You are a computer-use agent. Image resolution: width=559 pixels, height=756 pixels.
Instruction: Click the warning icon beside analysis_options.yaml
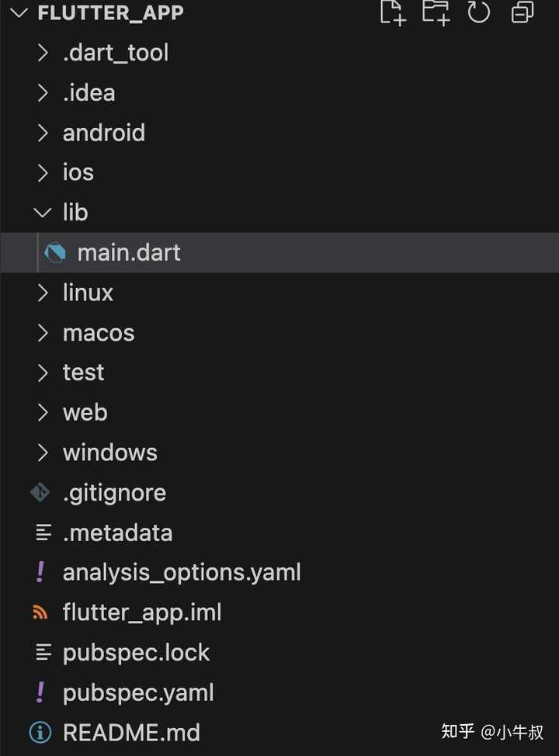pyautogui.click(x=40, y=572)
